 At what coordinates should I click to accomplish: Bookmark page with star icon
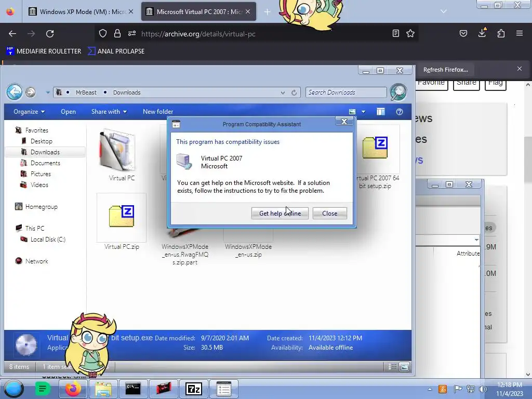pyautogui.click(x=410, y=33)
